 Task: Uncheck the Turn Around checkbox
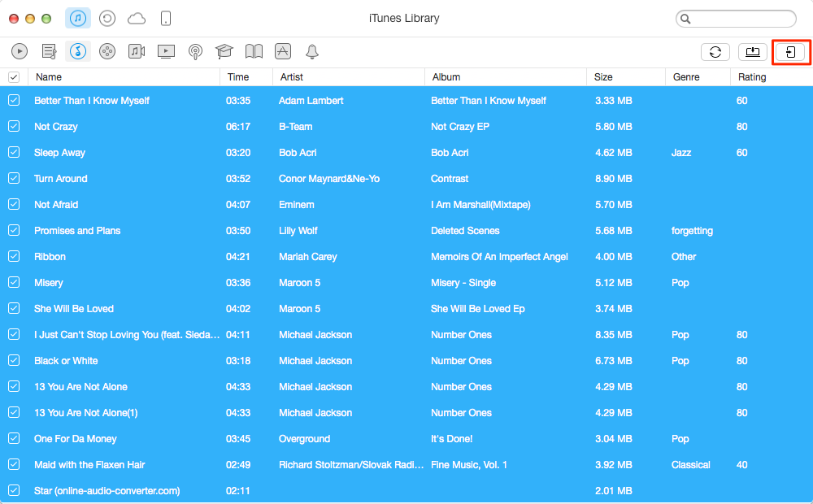(14, 178)
